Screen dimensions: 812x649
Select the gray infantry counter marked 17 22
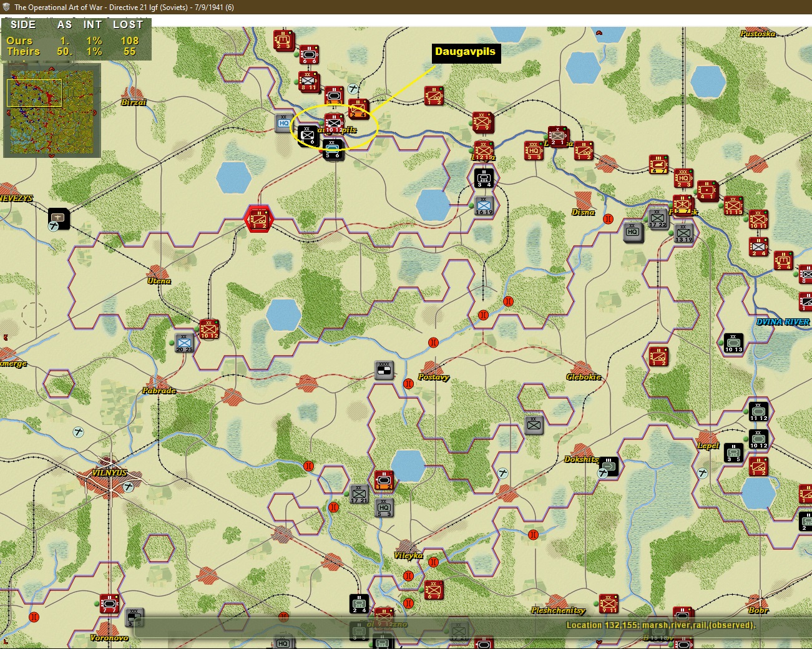(x=658, y=218)
